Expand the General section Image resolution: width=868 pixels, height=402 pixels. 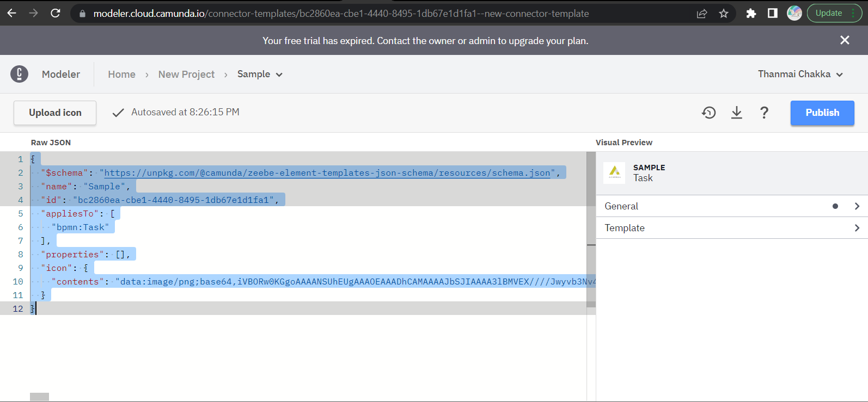click(x=731, y=206)
